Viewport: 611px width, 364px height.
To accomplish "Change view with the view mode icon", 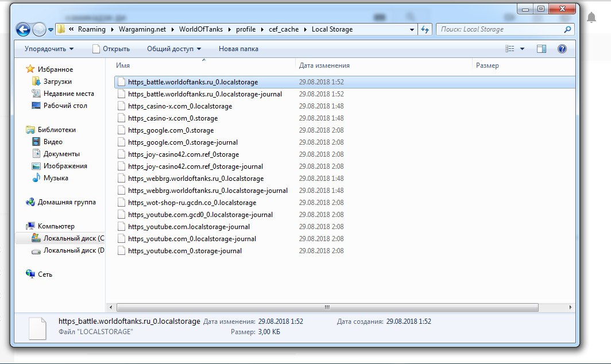I will [510, 49].
